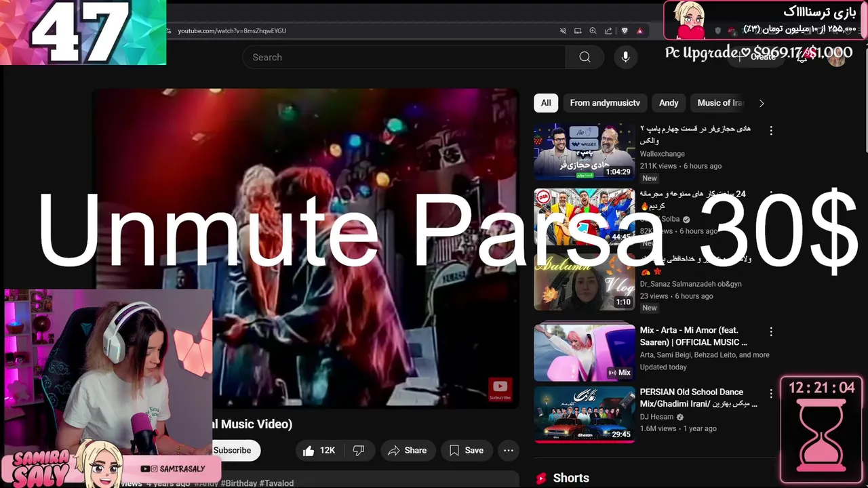Click the zoom magnifier icon in address bar
868x488 pixels.
[x=593, y=30]
